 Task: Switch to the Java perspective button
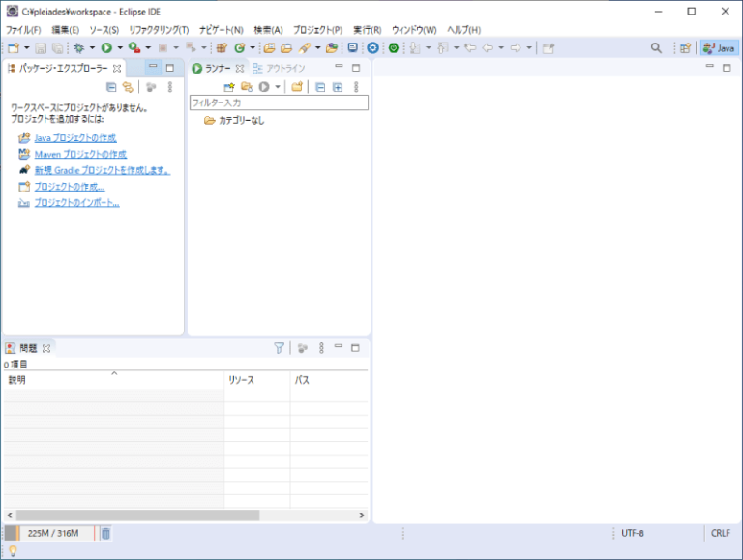[x=719, y=47]
